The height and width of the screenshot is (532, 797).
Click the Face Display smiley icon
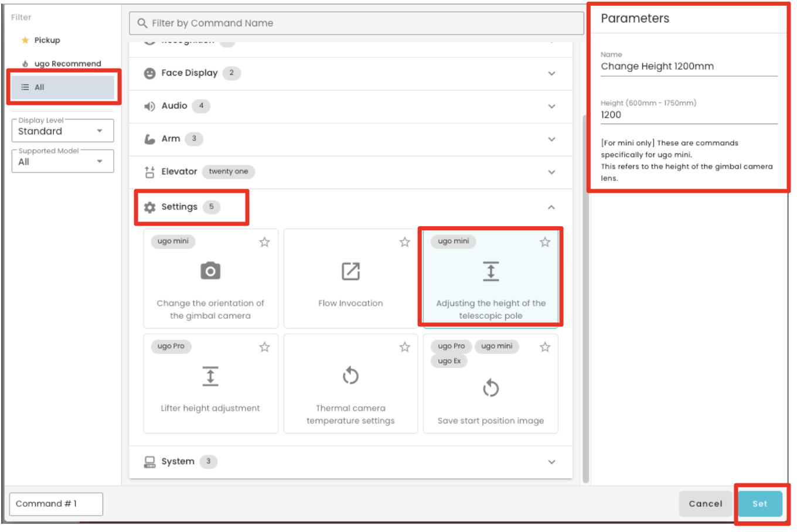pyautogui.click(x=150, y=73)
